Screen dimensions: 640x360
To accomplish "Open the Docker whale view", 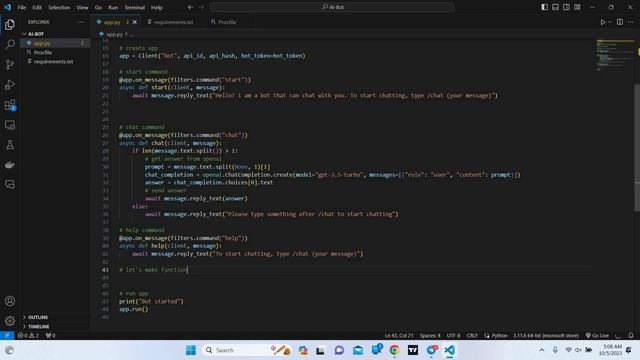I will coord(10,165).
